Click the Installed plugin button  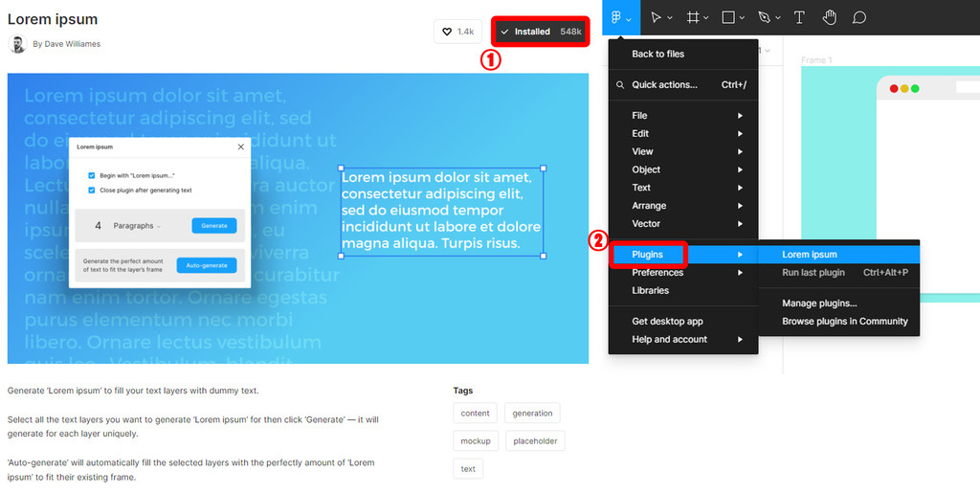point(541,32)
